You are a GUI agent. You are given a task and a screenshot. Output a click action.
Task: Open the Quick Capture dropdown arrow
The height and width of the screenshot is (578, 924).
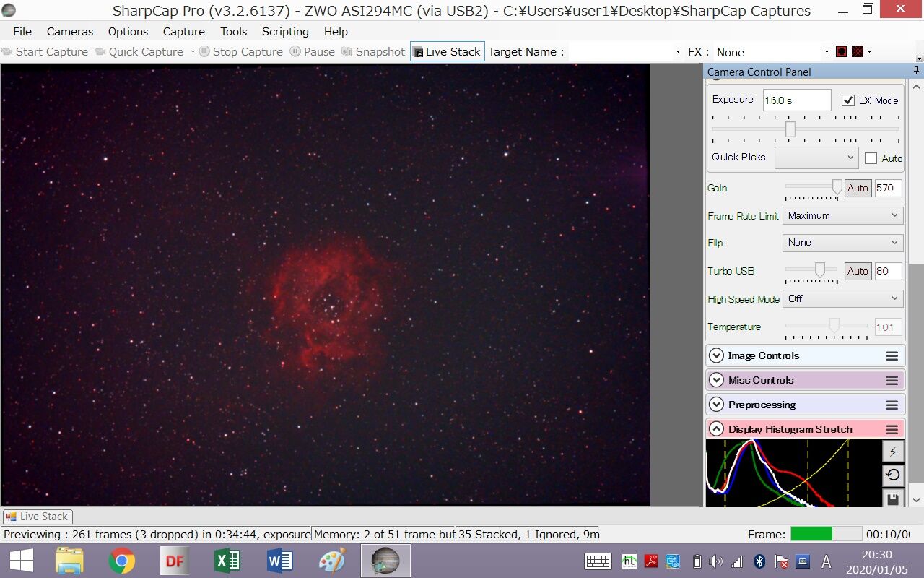tap(193, 51)
